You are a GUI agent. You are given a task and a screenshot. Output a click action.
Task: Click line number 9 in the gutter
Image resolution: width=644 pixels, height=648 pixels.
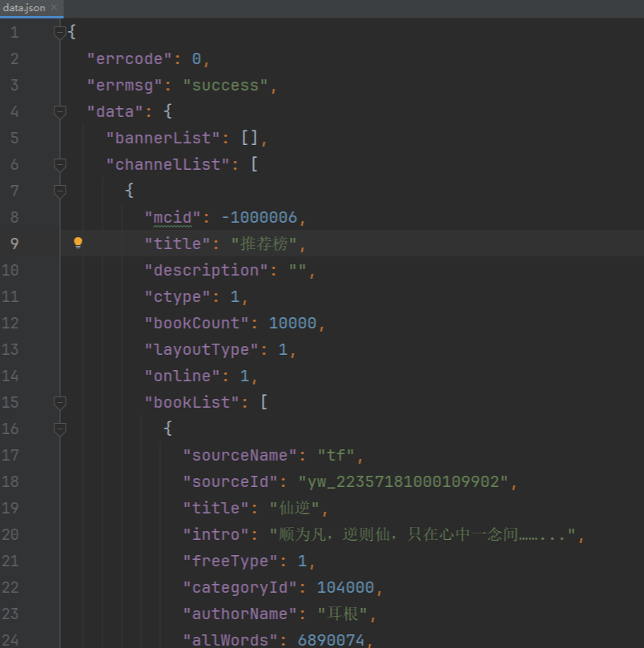14,244
